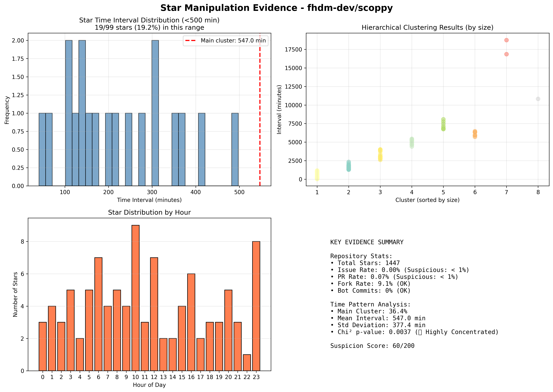Click the highest red point in cluster 7
This screenshot has width=553, height=392.
pos(506,40)
